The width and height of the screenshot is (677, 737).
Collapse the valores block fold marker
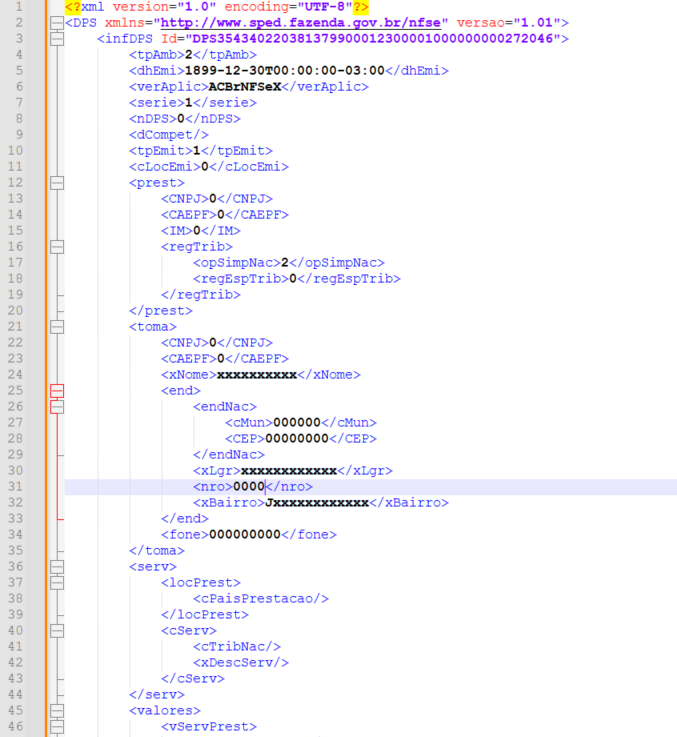click(57, 710)
